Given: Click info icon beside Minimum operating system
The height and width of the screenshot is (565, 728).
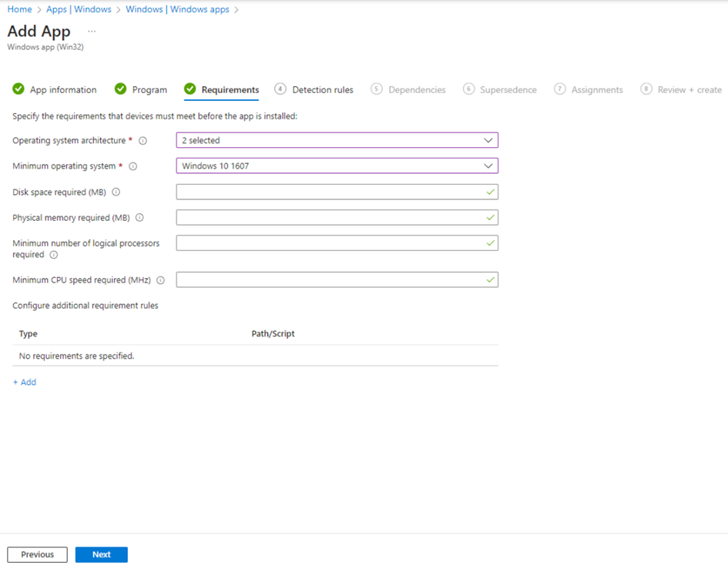Looking at the screenshot, I should (x=133, y=166).
